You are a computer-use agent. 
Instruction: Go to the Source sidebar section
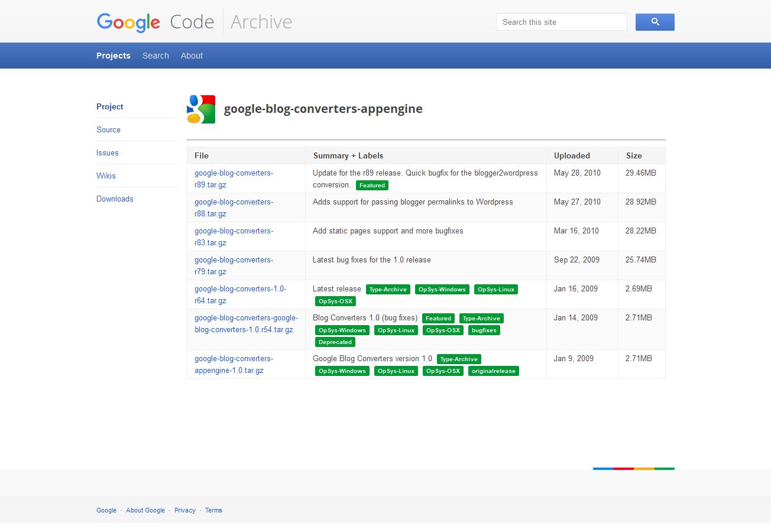(x=108, y=129)
